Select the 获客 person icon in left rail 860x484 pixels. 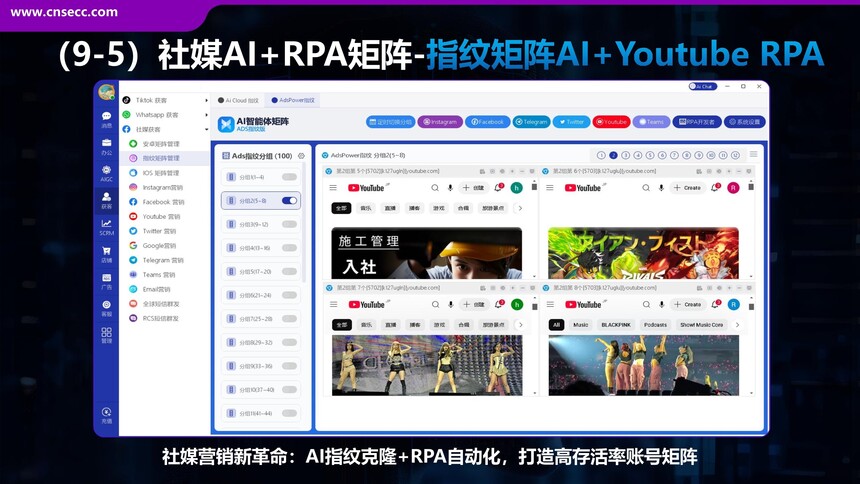(x=106, y=200)
